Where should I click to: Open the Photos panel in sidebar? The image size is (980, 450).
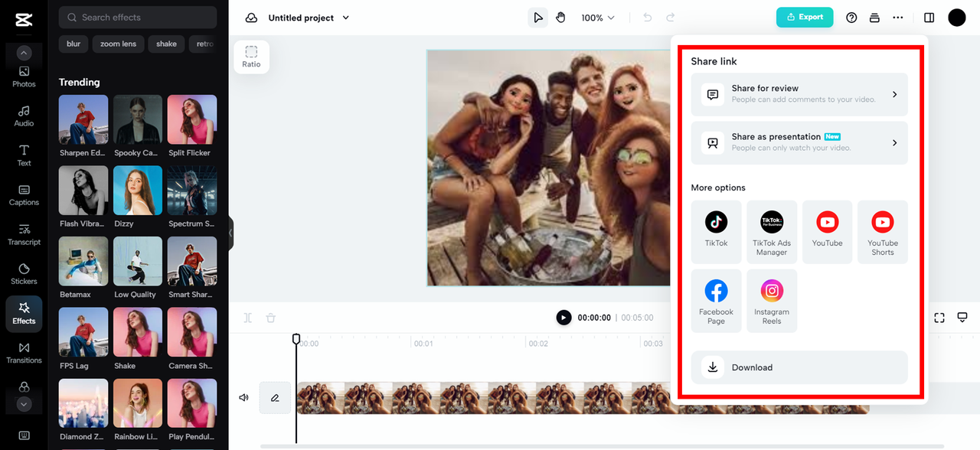(24, 77)
